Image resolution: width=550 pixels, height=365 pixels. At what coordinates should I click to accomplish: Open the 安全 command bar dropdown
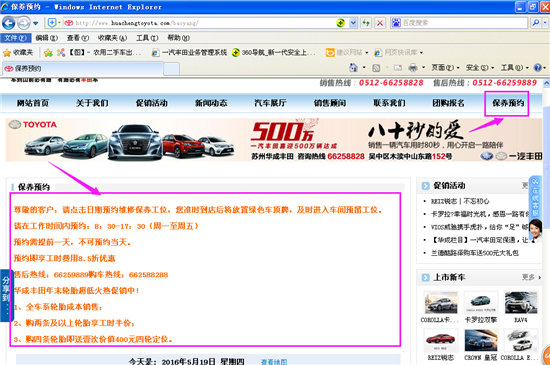pyautogui.click(x=479, y=68)
